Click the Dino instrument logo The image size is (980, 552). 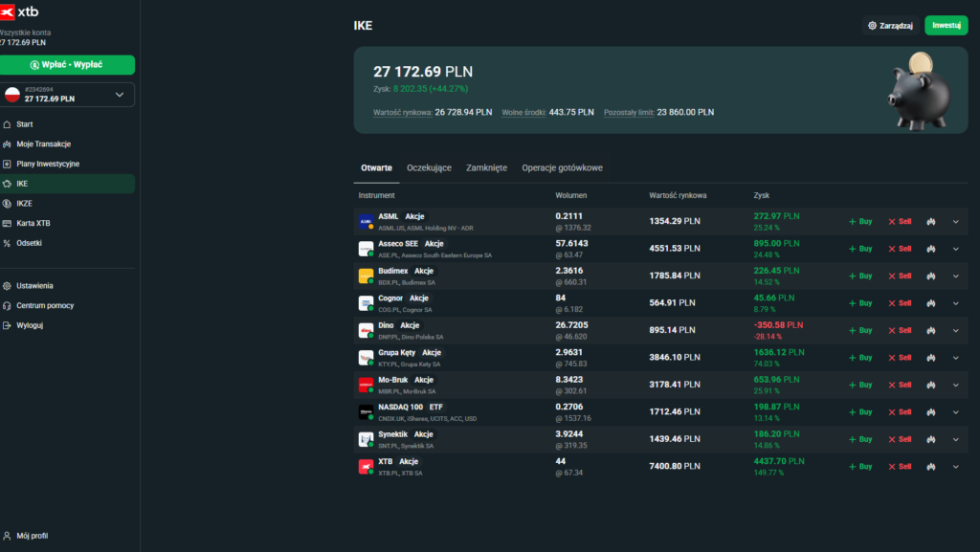click(x=366, y=330)
